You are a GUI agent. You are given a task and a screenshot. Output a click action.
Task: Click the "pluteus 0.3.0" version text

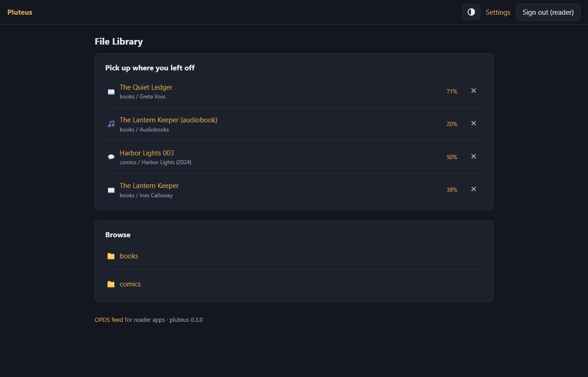186,320
